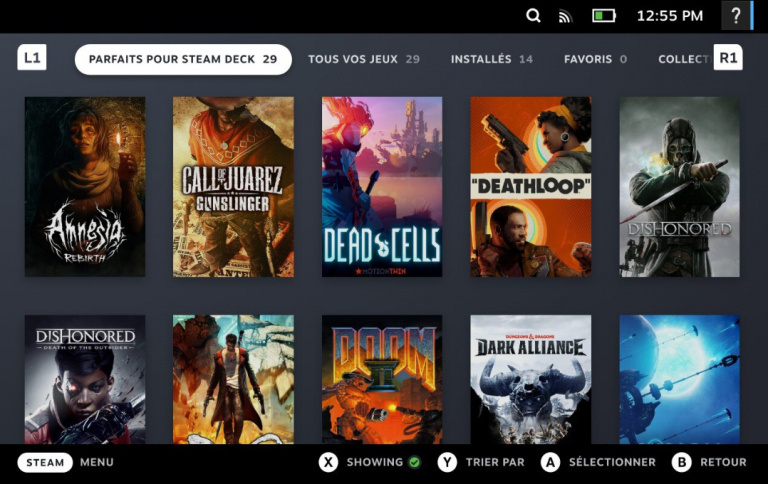Viewport: 768px width, 484px height.
Task: Click the X button glyph for Showing
Action: (x=328, y=462)
